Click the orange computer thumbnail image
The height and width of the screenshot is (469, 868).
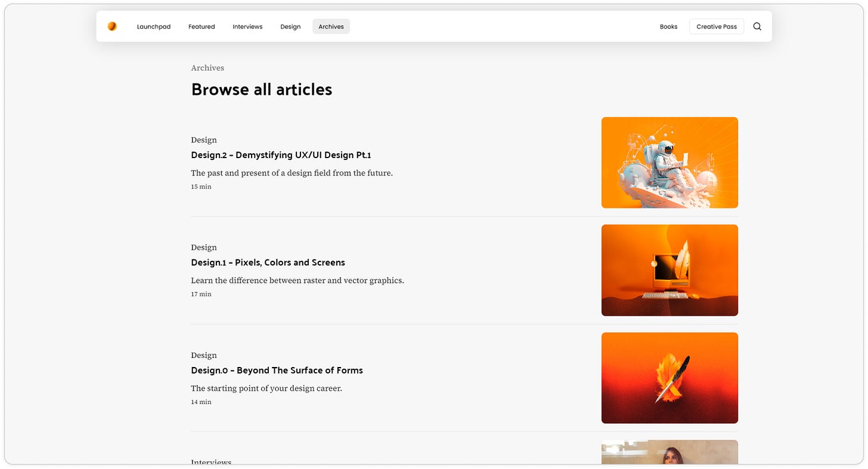click(x=669, y=270)
